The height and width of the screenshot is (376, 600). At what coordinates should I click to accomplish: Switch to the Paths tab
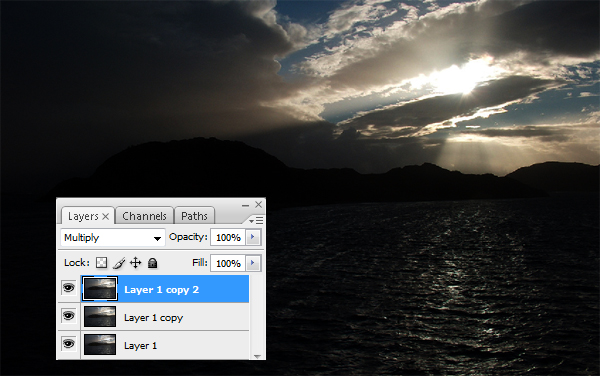pyautogui.click(x=194, y=216)
